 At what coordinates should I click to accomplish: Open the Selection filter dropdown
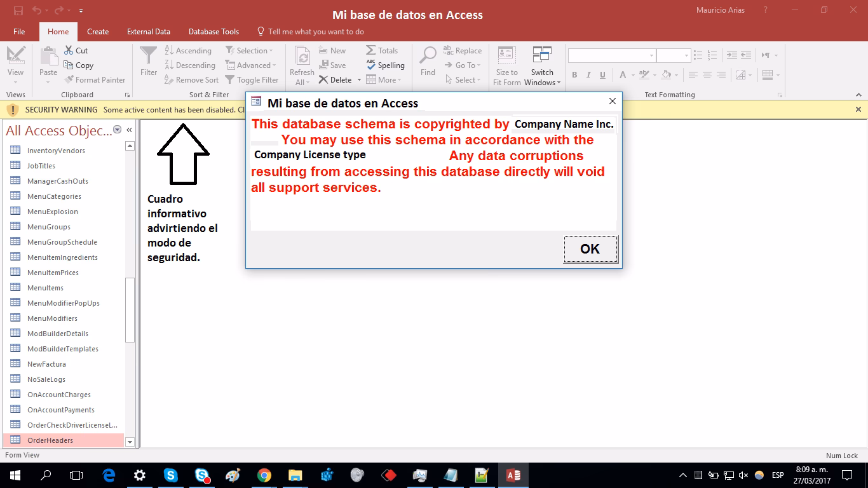tap(249, 51)
